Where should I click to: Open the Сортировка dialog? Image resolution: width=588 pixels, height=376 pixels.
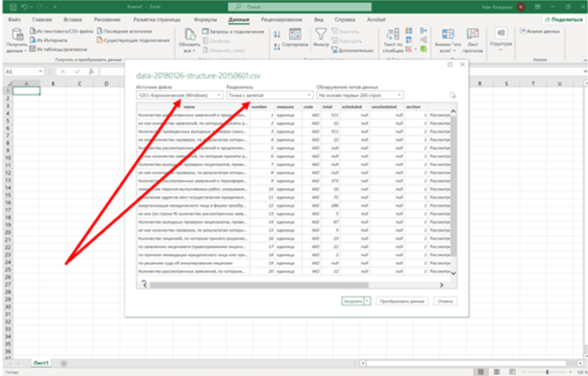pos(295,38)
